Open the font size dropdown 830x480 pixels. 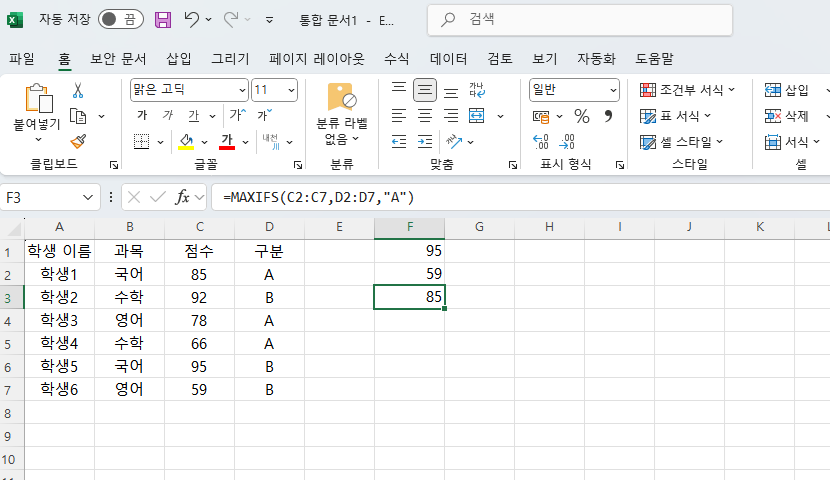click(x=291, y=90)
